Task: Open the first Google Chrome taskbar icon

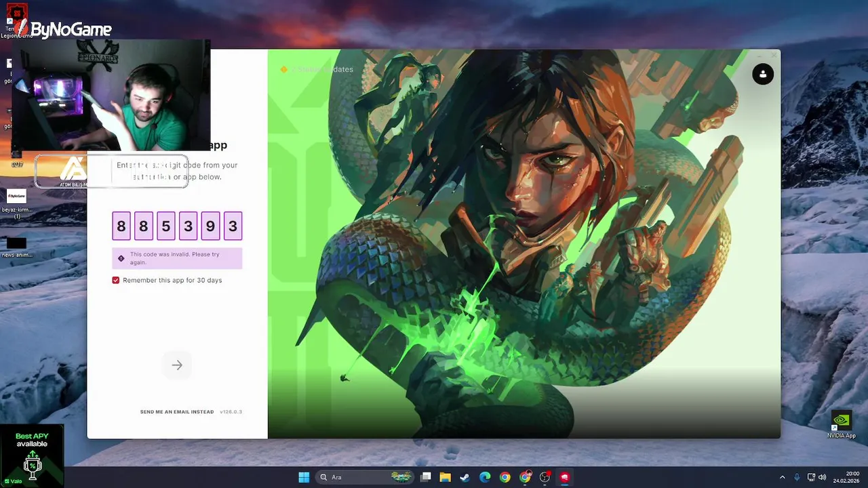Action: [x=505, y=477]
